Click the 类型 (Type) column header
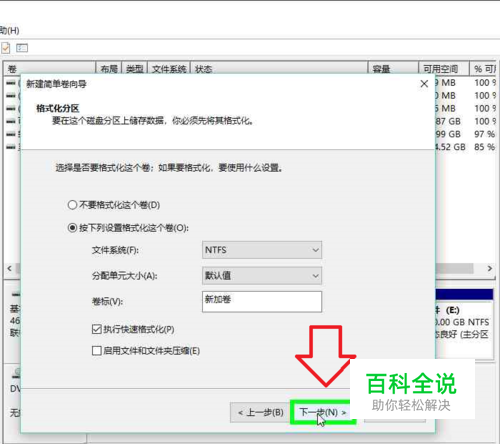This screenshot has width=500, height=444. click(x=135, y=69)
